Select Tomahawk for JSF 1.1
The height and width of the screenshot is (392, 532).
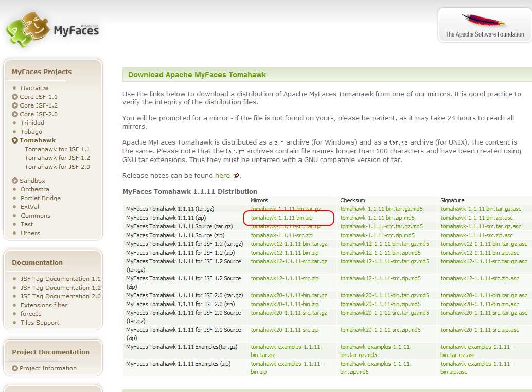[57, 149]
